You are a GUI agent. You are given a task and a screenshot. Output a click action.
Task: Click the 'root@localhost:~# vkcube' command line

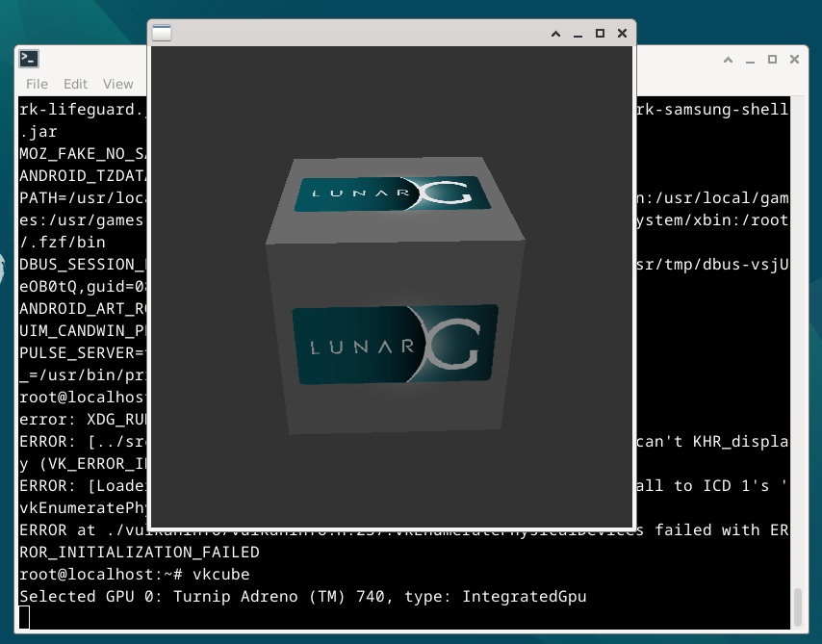[134, 575]
